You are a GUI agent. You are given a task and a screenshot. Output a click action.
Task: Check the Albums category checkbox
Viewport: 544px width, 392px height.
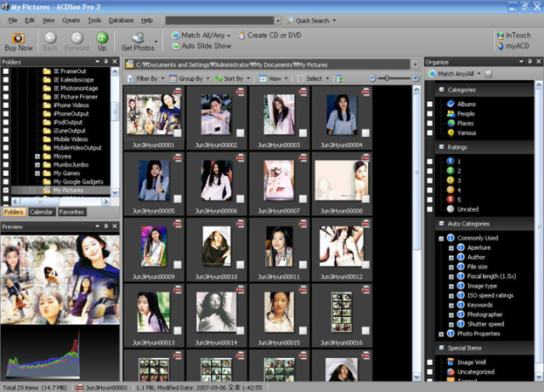(429, 104)
